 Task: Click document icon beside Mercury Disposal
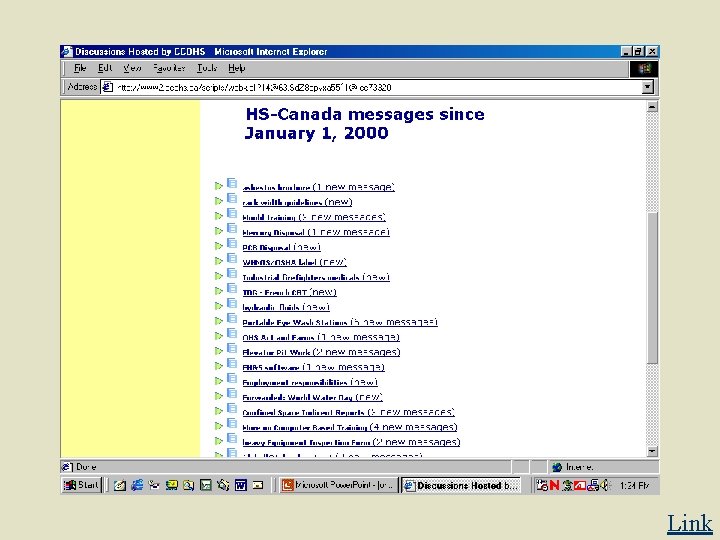(x=232, y=229)
